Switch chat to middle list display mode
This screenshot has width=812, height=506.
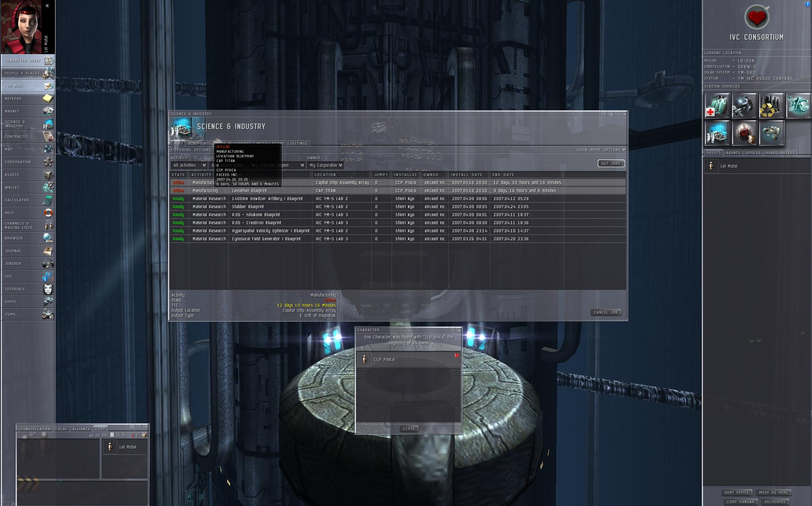[118, 435]
